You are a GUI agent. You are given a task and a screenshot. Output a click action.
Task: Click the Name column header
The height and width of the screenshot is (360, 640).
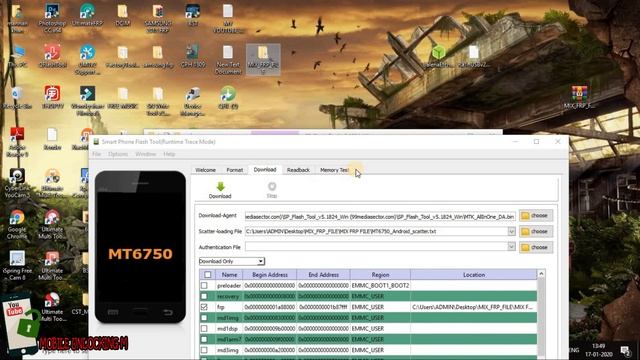point(229,275)
